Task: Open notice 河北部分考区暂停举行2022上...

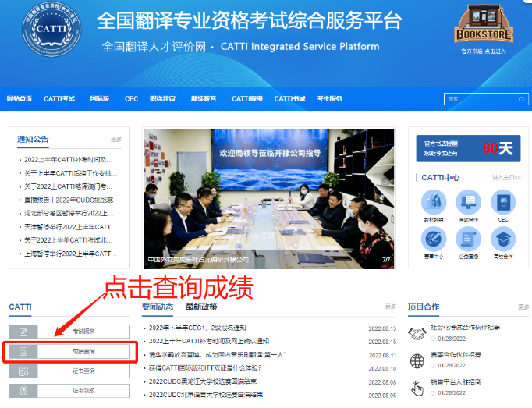Action: [69, 214]
